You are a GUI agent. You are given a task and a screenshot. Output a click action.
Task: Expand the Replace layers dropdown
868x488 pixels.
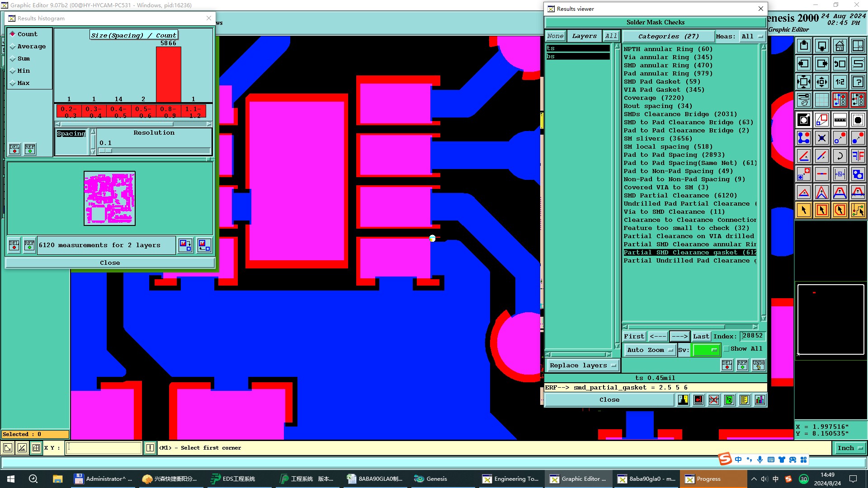[x=582, y=366]
